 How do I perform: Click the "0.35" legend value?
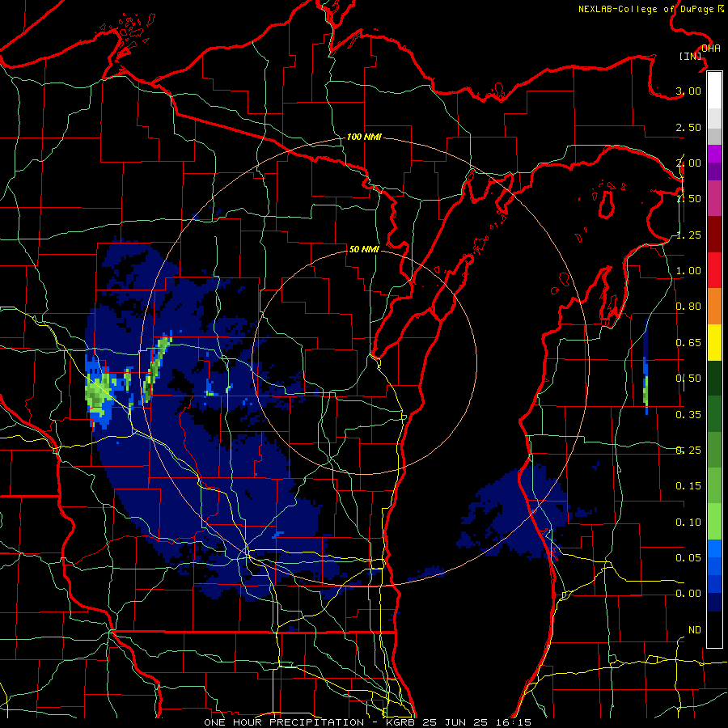(688, 415)
